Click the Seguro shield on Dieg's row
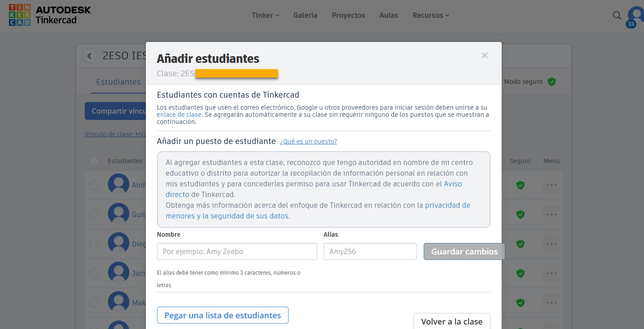The height and width of the screenshot is (329, 644). [x=520, y=244]
